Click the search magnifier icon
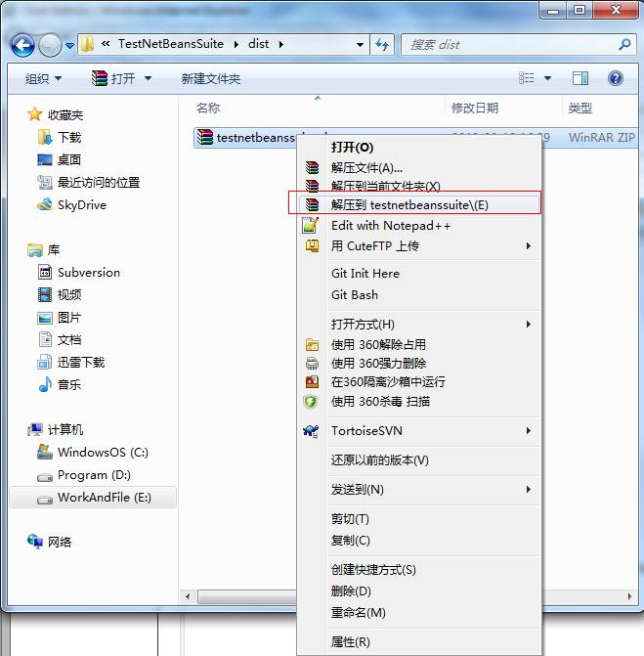 click(624, 44)
